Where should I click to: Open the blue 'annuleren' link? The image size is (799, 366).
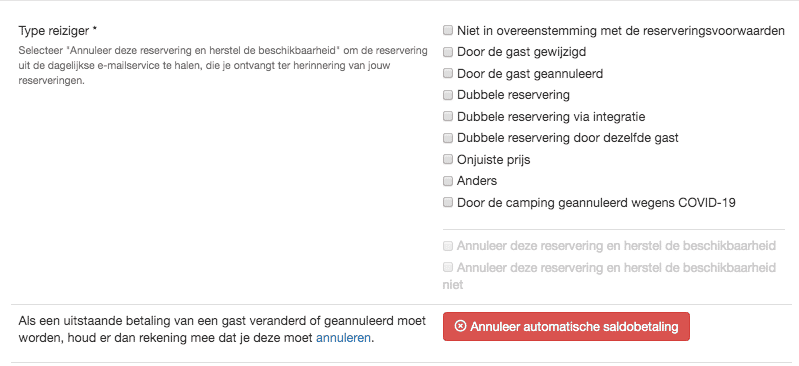343,338
